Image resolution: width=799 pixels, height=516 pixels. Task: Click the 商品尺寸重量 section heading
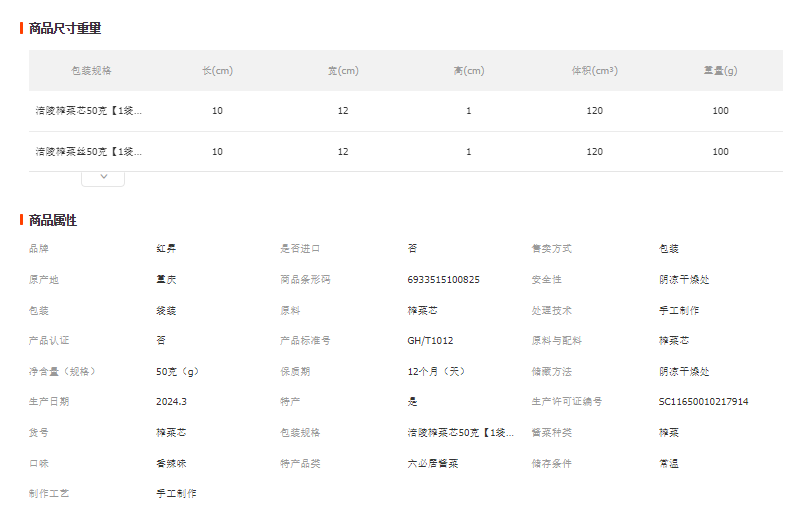(x=65, y=28)
